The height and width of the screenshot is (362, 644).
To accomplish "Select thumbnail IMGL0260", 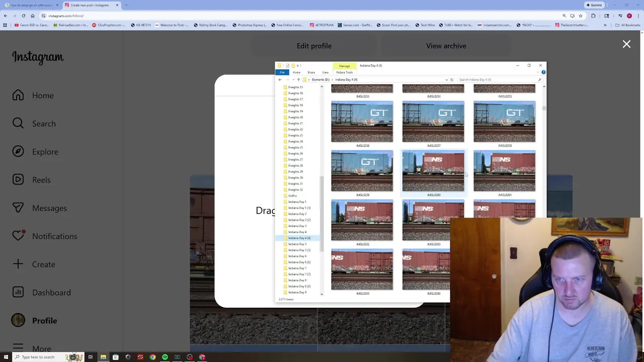I will click(433, 173).
